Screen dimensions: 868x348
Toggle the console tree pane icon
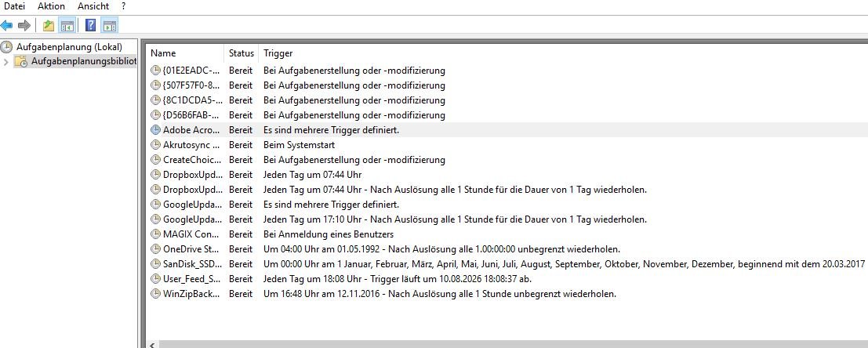tap(67, 25)
